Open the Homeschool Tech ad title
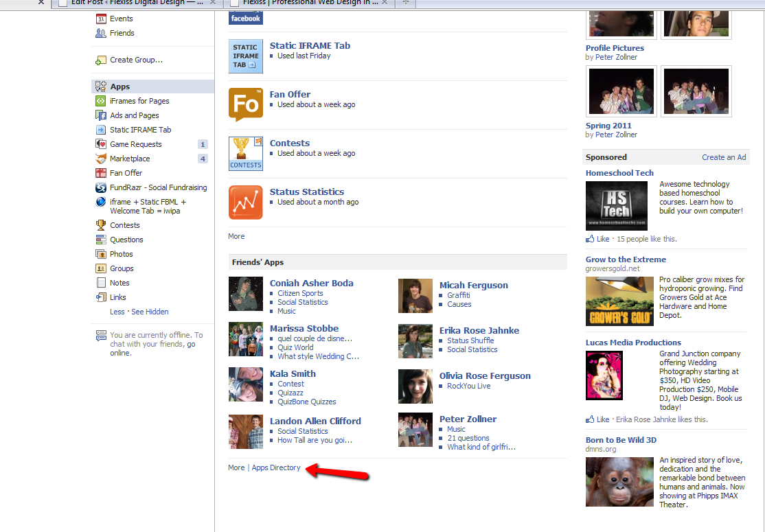The height and width of the screenshot is (532, 765). (x=619, y=173)
